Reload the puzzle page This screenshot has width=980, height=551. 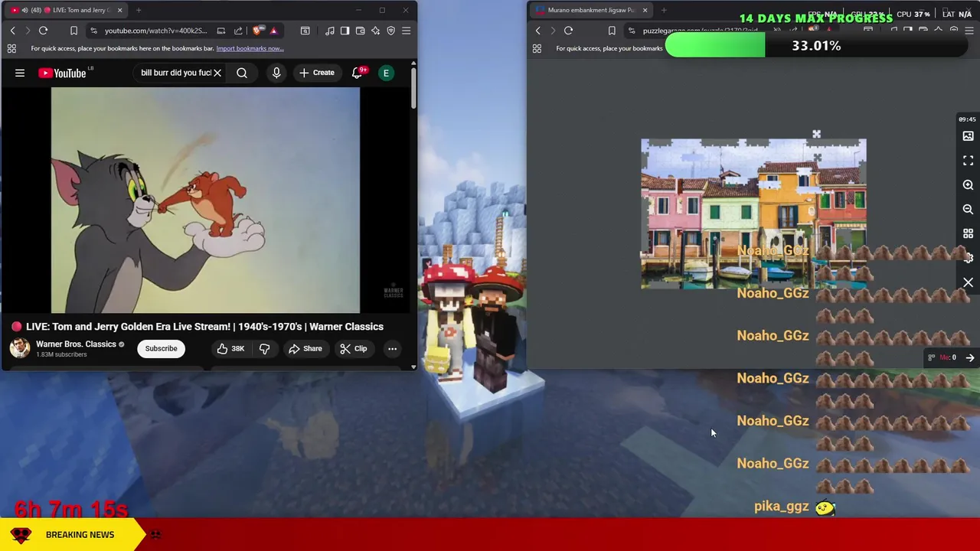568,31
